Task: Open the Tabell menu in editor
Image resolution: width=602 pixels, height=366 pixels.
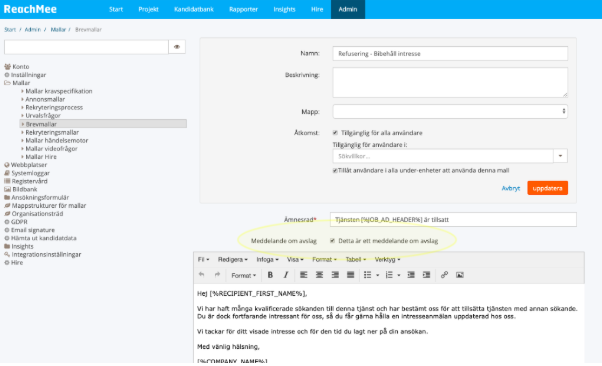Action: coord(356,260)
